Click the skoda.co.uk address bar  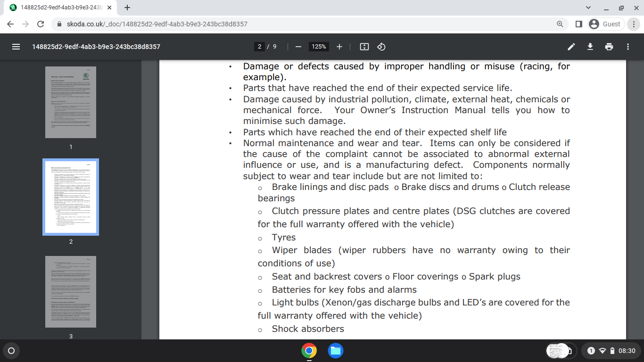[302, 24]
